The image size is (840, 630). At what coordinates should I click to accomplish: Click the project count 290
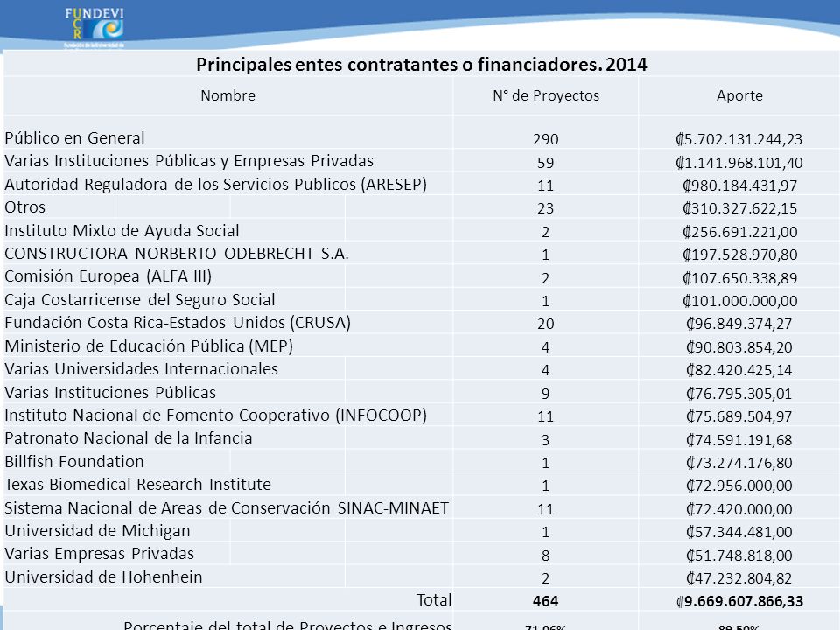pyautogui.click(x=545, y=139)
